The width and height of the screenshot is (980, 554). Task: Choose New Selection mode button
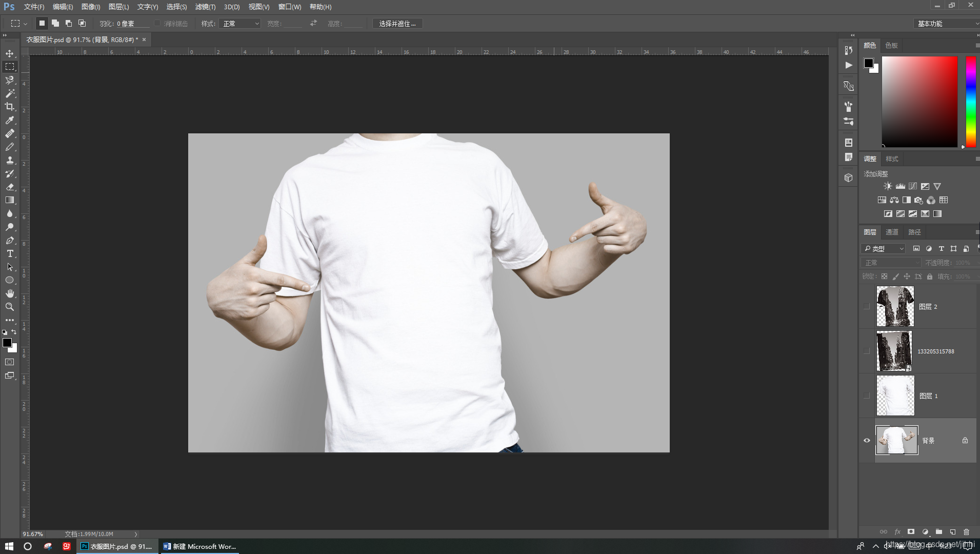pos(42,24)
